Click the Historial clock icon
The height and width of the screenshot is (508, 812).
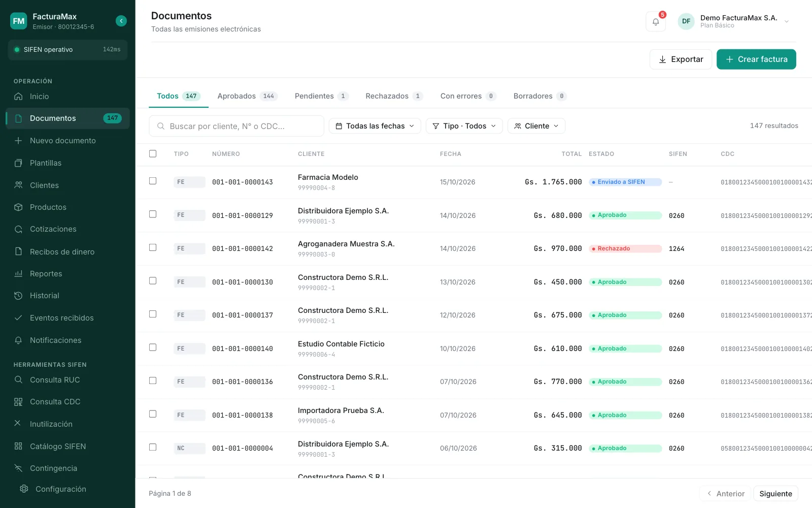click(x=18, y=296)
